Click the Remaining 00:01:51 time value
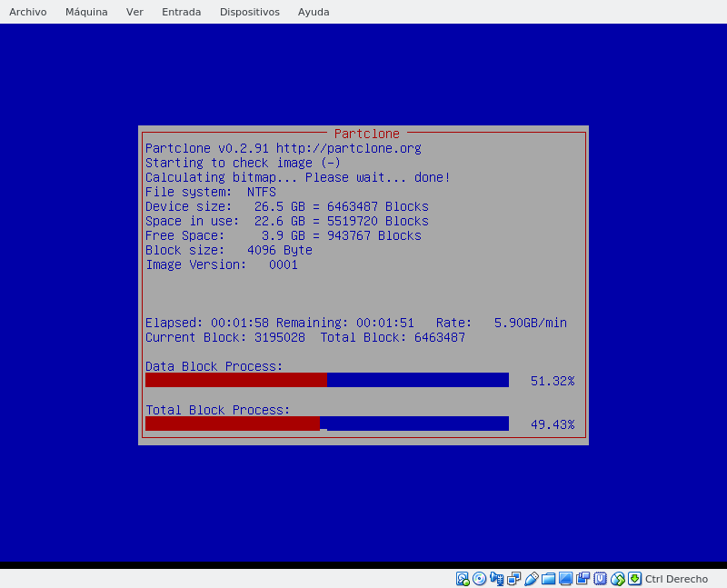727x588 pixels. pos(384,324)
